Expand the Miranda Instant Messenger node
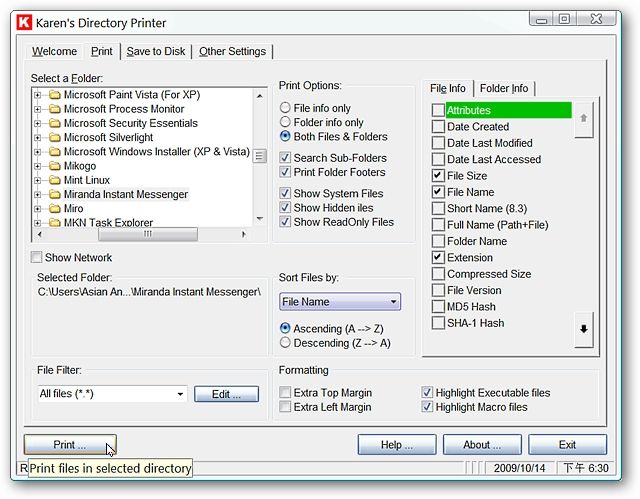This screenshot has width=640, height=499. [x=37, y=195]
